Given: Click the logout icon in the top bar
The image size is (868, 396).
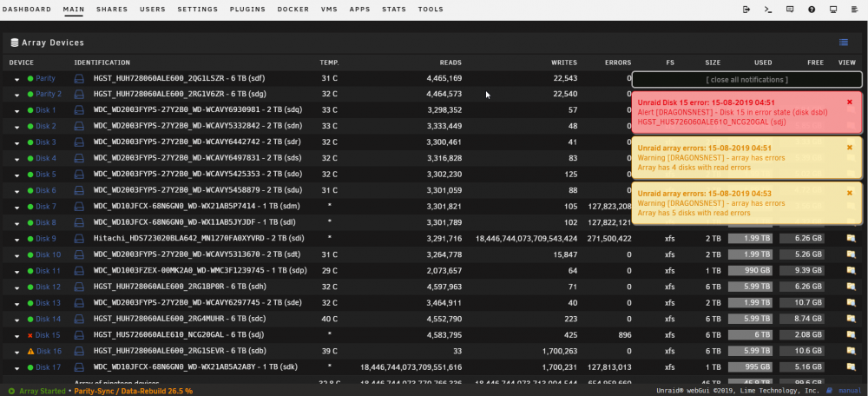Looking at the screenshot, I should [x=746, y=10].
